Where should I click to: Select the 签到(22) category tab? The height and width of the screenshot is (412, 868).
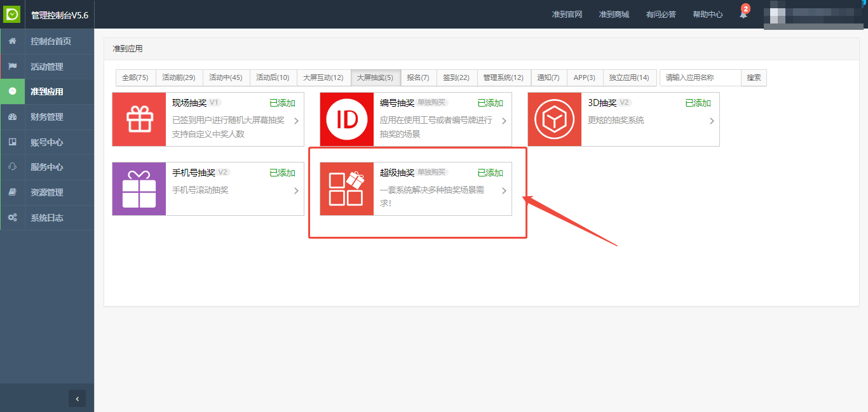[456, 77]
